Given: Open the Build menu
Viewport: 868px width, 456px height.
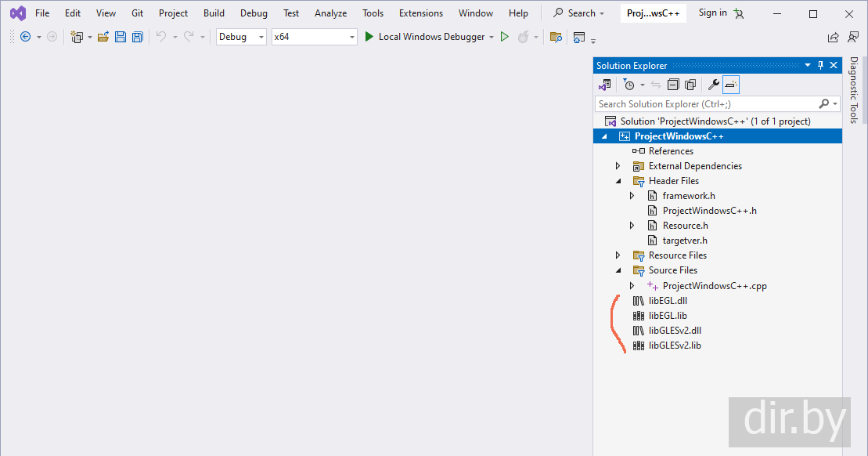Looking at the screenshot, I should (214, 13).
